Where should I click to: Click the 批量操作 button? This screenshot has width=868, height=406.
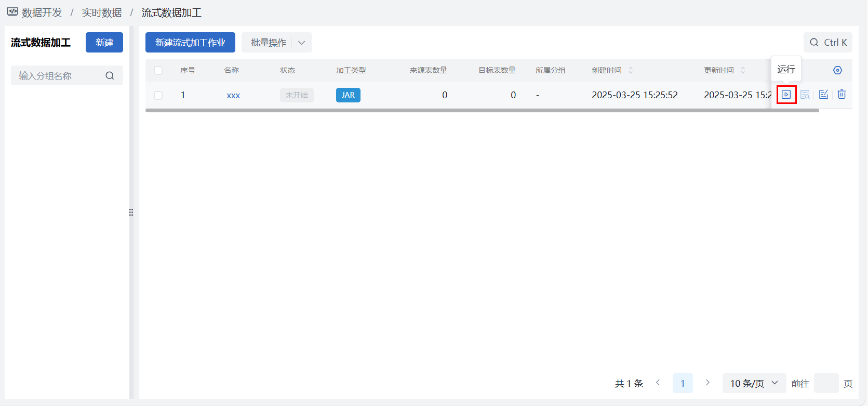point(269,43)
